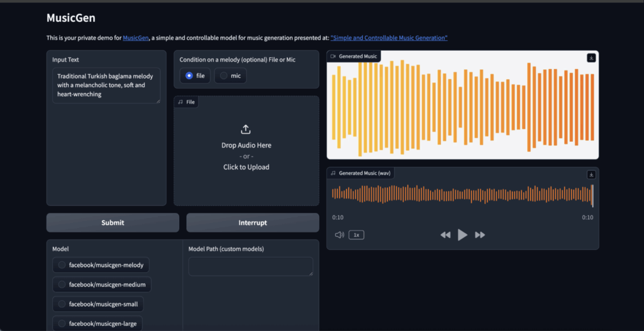Image resolution: width=644 pixels, height=331 pixels.
Task: Choose the facebook/musicgen-medium model
Action: tap(62, 285)
